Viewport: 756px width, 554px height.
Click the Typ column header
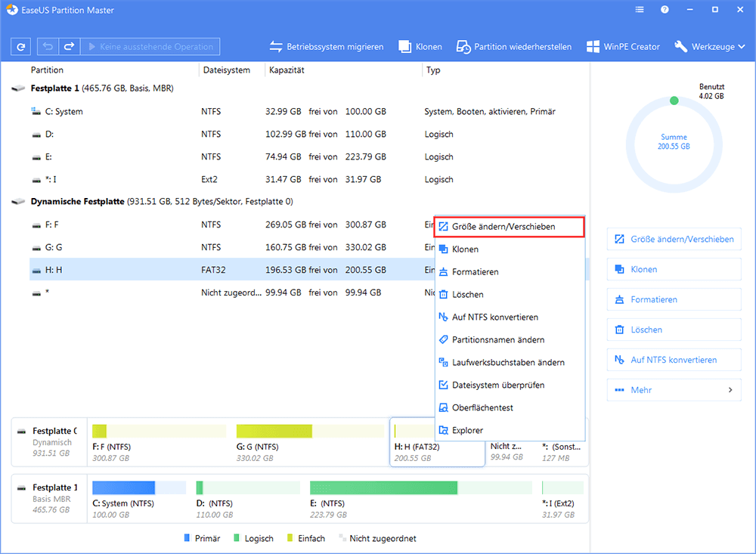[x=433, y=70]
